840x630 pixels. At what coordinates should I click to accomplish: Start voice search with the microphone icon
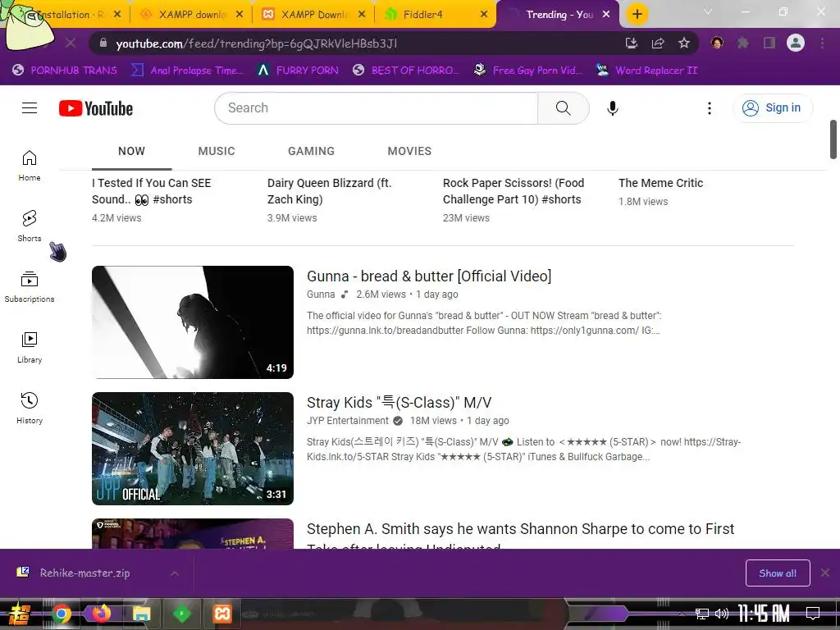click(x=612, y=108)
